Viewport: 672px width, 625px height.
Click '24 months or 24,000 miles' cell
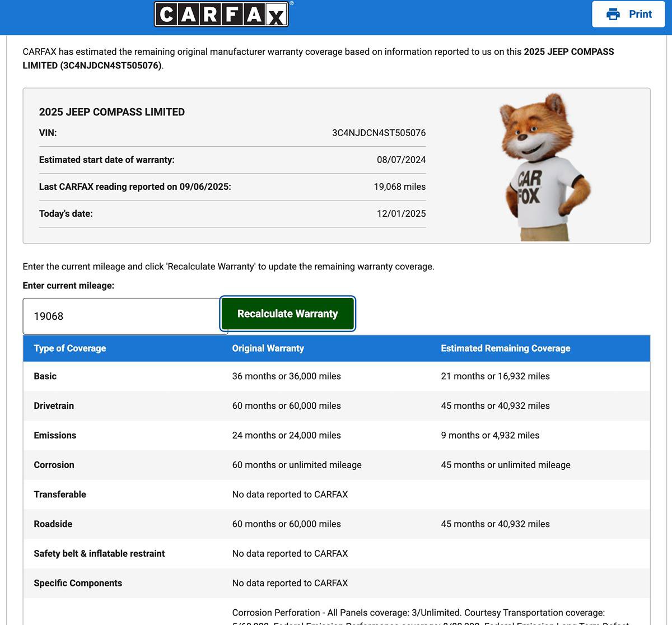click(x=287, y=436)
